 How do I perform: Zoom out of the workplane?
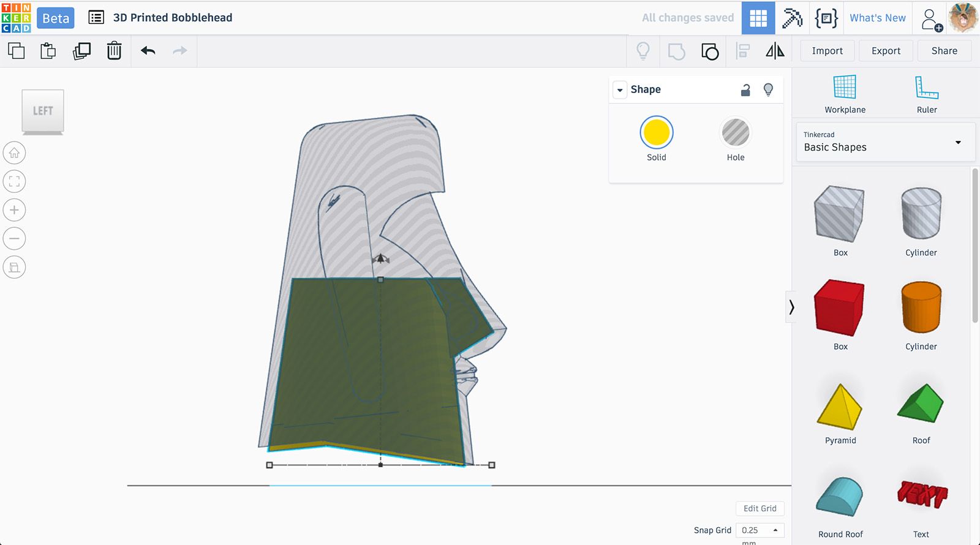click(15, 238)
